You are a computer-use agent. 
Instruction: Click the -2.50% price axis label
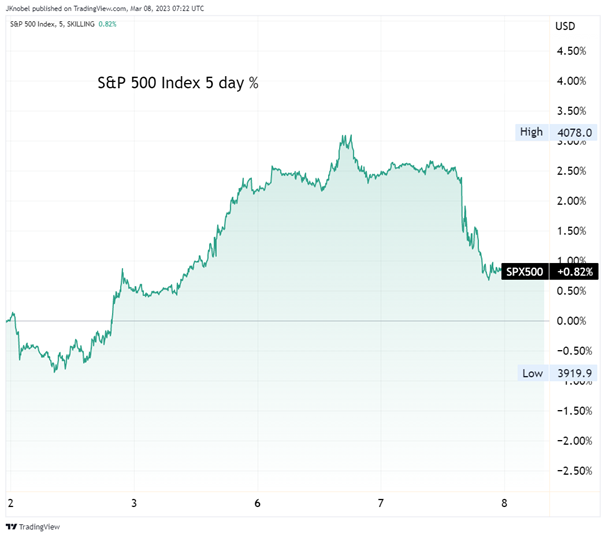(569, 471)
